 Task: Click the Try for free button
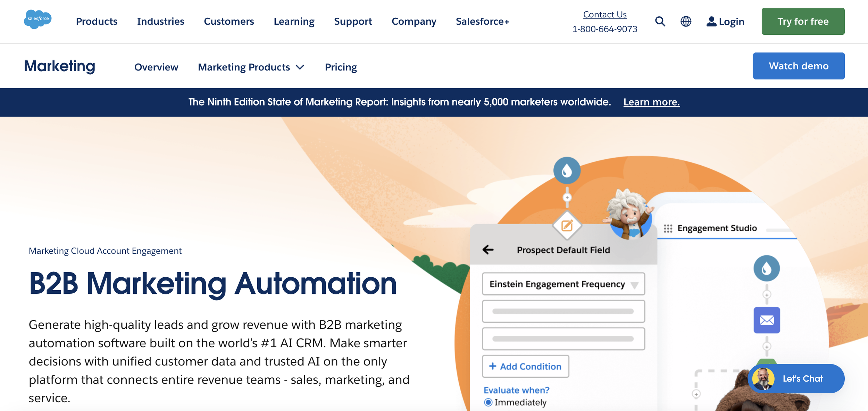(x=803, y=22)
